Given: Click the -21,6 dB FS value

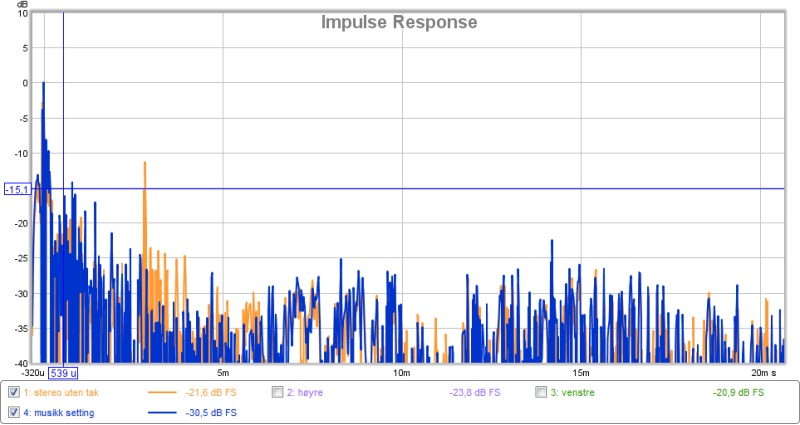Looking at the screenshot, I should click(x=211, y=393).
